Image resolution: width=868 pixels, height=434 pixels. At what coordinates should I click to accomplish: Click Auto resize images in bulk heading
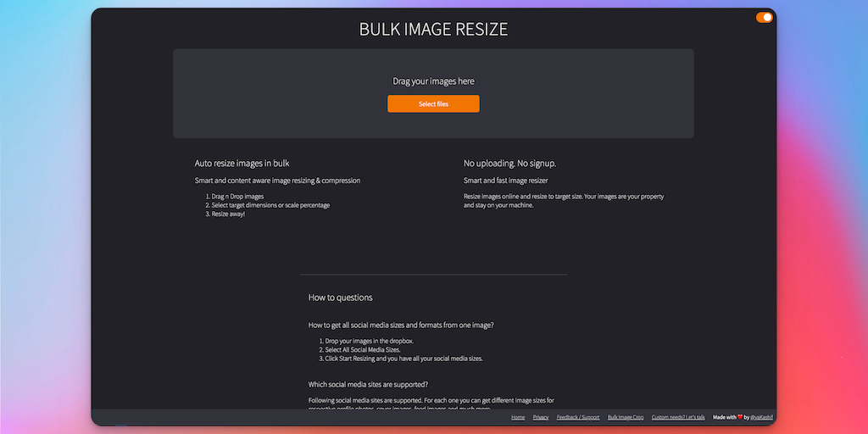[x=242, y=164]
